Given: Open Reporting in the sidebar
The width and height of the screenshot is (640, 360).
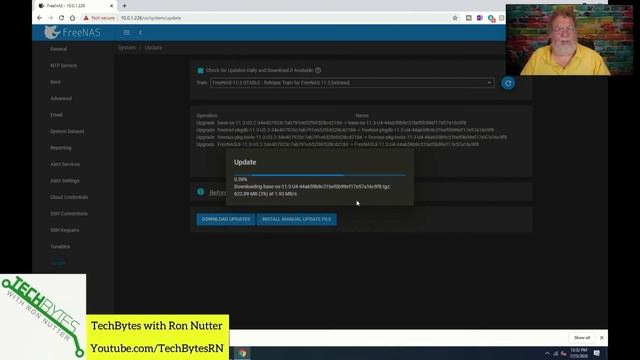Looking at the screenshot, I should point(61,148).
